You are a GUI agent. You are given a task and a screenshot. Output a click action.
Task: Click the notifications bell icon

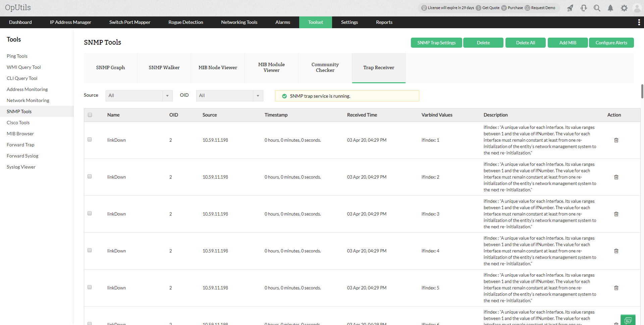click(610, 8)
